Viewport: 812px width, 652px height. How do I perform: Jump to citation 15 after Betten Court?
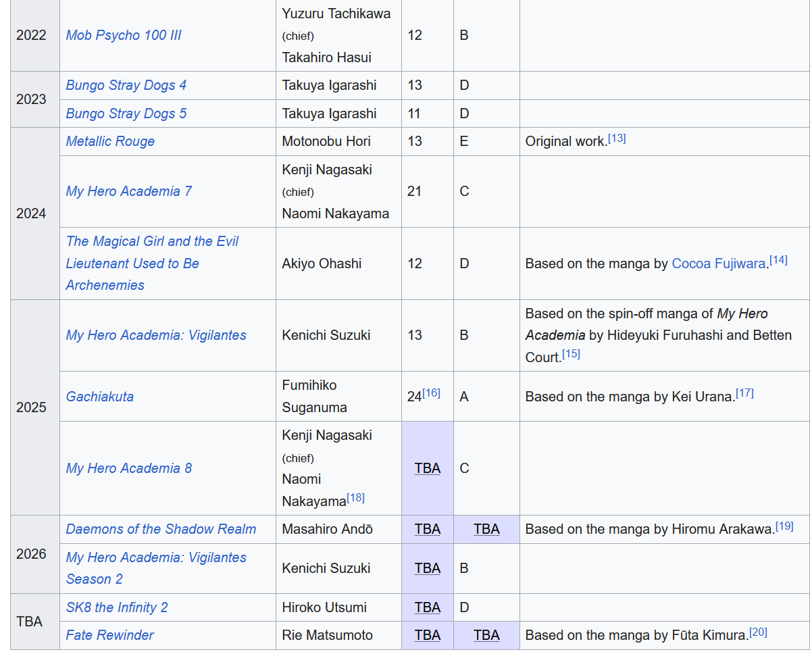click(571, 353)
